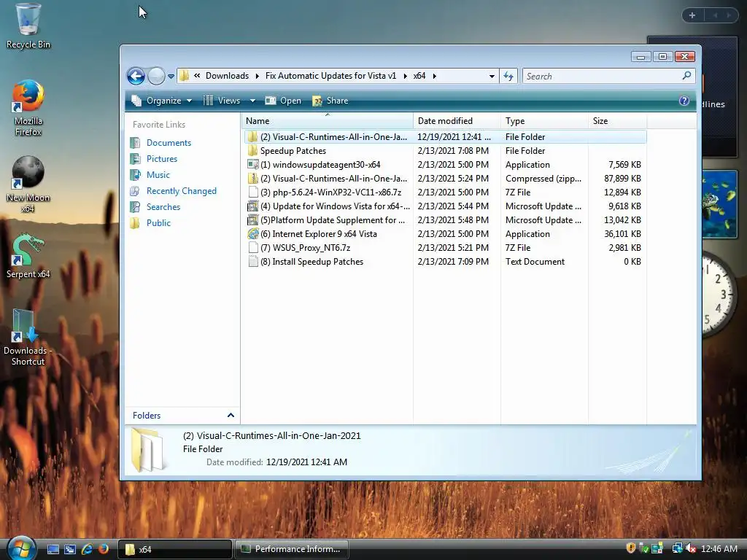Viewport: 747px width, 560px height.
Task: Select Visual-C-Runtimes File Folder row icon
Action: [253, 137]
